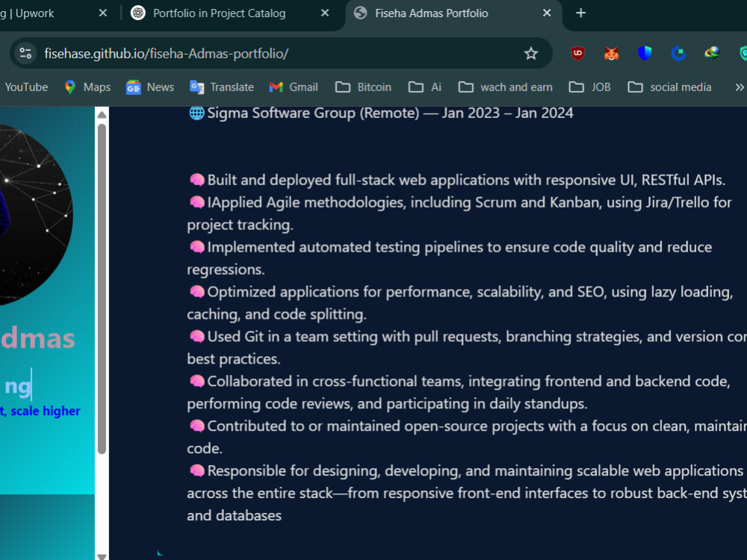Viewport: 747px width, 560px height.
Task: Switch to the Upwork tab
Action: click(28, 13)
